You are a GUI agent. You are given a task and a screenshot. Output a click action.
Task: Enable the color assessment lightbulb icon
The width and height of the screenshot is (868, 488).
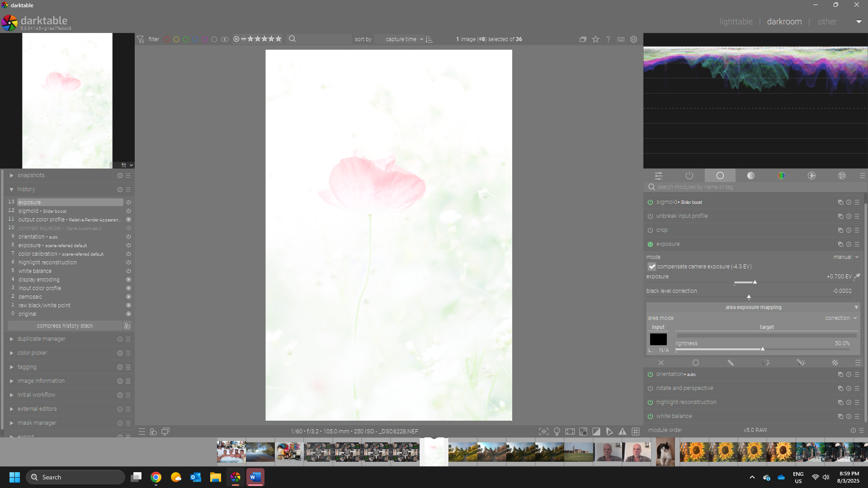pyautogui.click(x=557, y=432)
